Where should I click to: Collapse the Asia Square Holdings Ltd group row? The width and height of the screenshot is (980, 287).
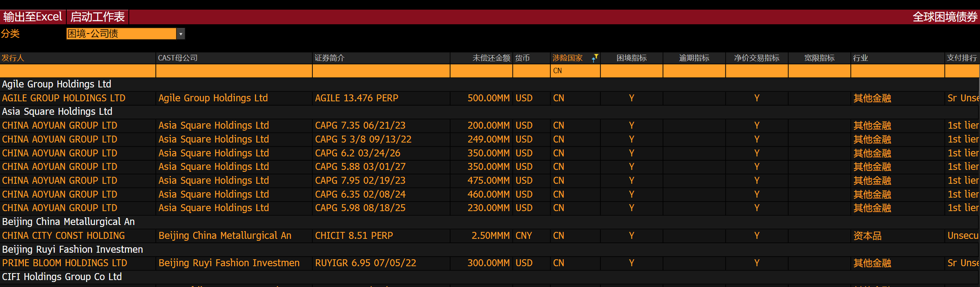coord(57,112)
